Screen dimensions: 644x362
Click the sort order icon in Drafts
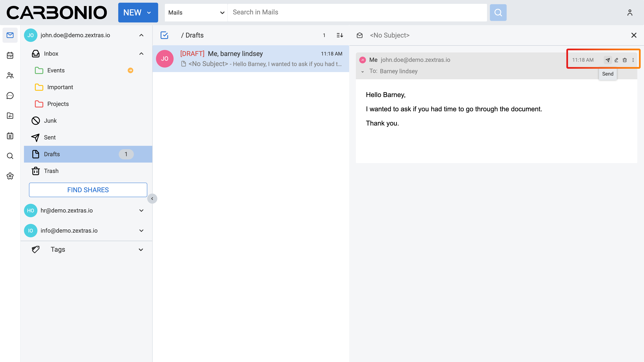click(x=340, y=35)
